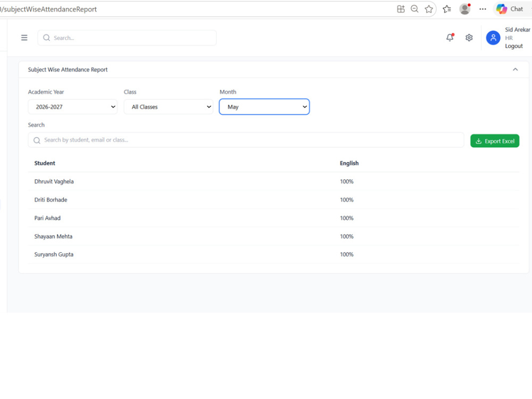The height and width of the screenshot is (399, 532).
Task: Select the Pari Avhad row name
Action: [47, 218]
